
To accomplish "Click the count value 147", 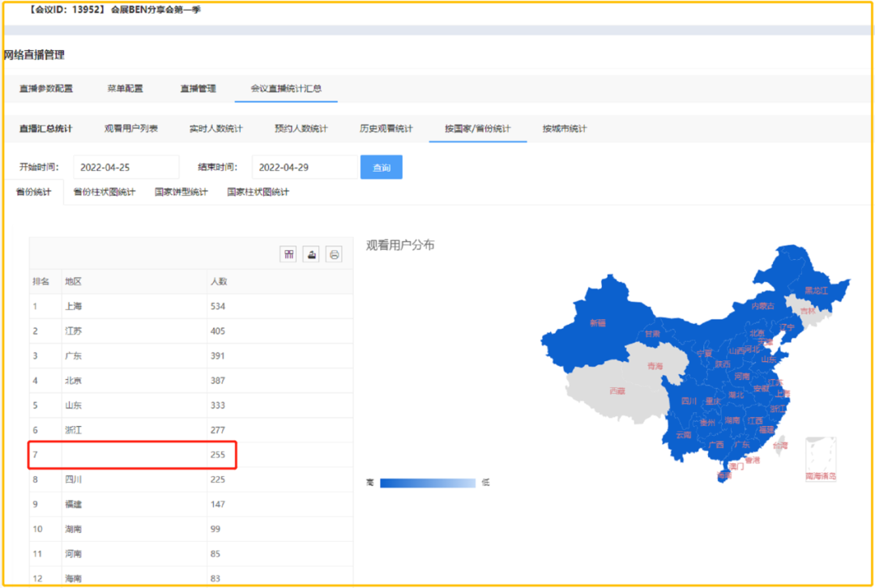I will pyautogui.click(x=218, y=504).
